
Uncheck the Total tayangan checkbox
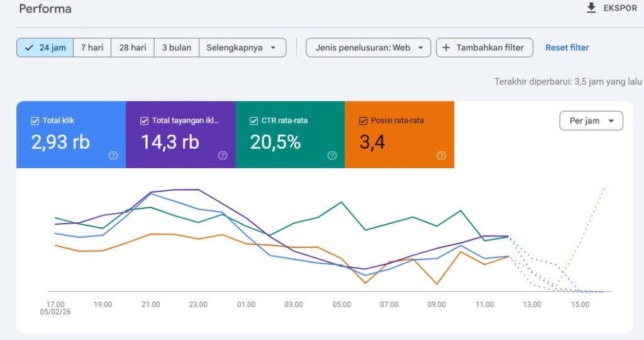click(x=144, y=121)
